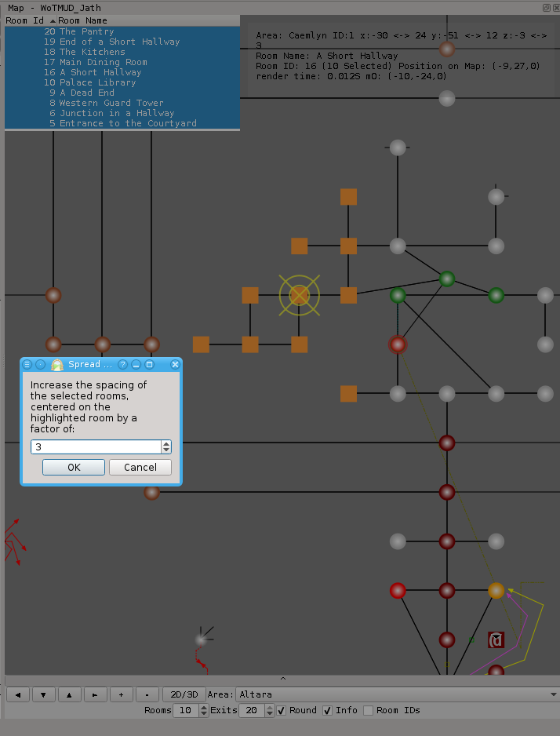The height and width of the screenshot is (736, 560).
Task: Collapse the panel using the bottom chevron
Action: click(283, 679)
